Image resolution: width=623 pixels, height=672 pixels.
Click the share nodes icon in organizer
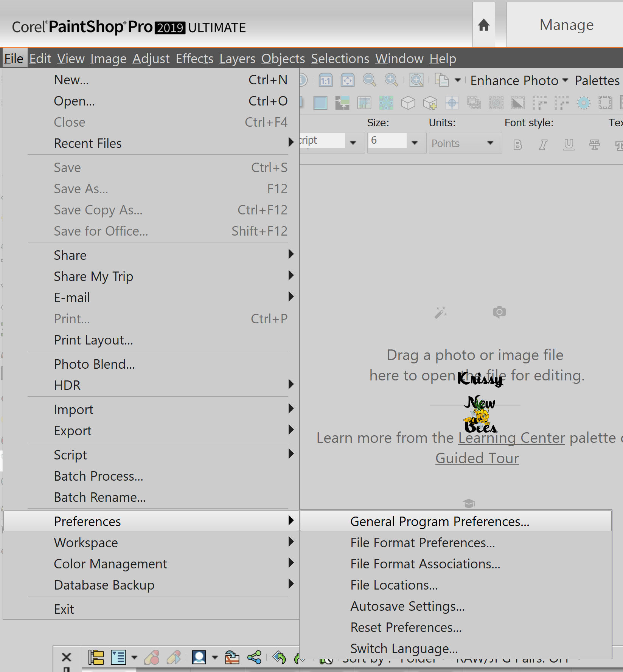pos(255,657)
